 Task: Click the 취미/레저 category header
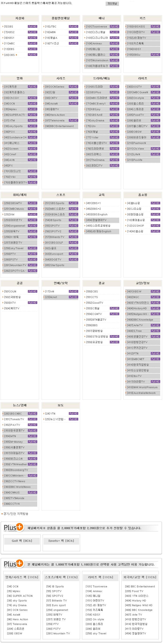pos(20,195)
